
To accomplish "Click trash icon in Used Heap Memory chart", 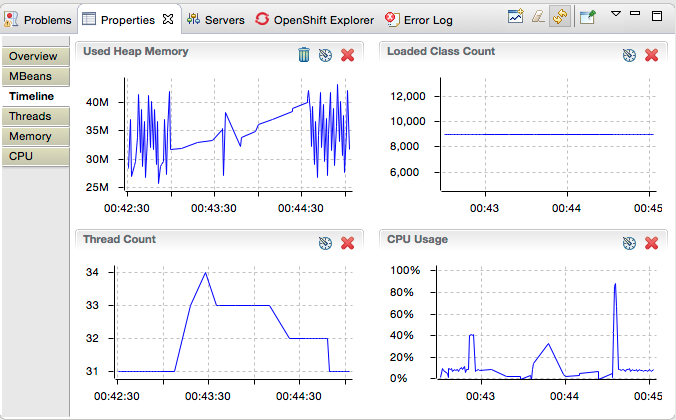I will [304, 54].
